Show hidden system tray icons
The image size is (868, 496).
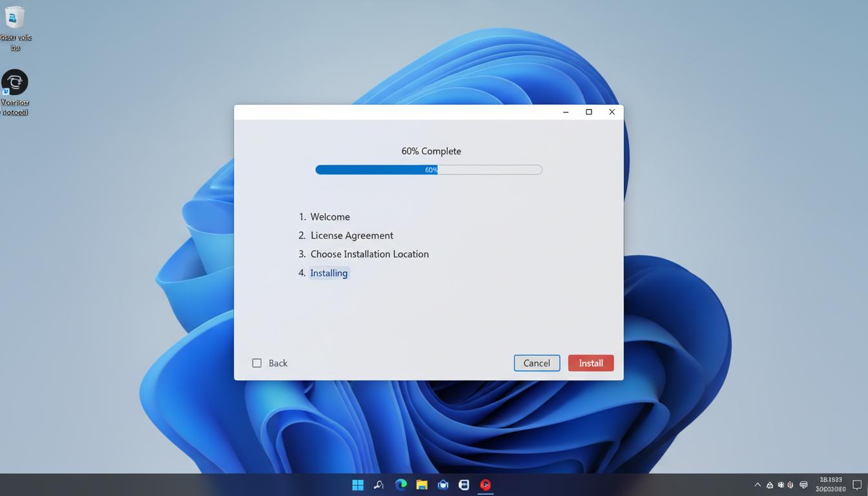758,485
